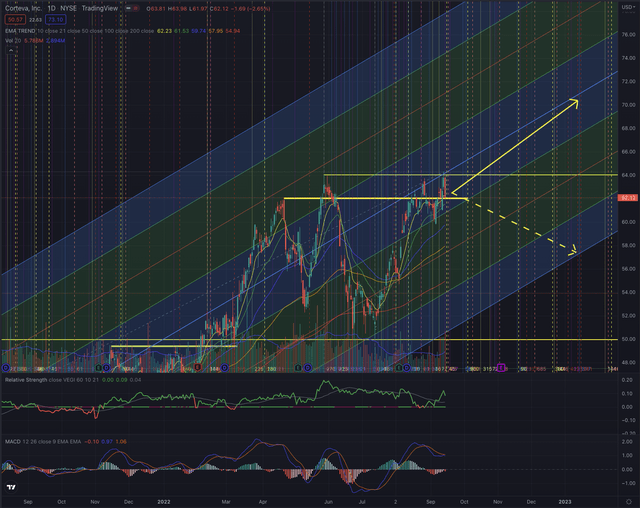Select the Corteva, Inc. symbol title
The image size is (640, 508).
(x=23, y=8)
